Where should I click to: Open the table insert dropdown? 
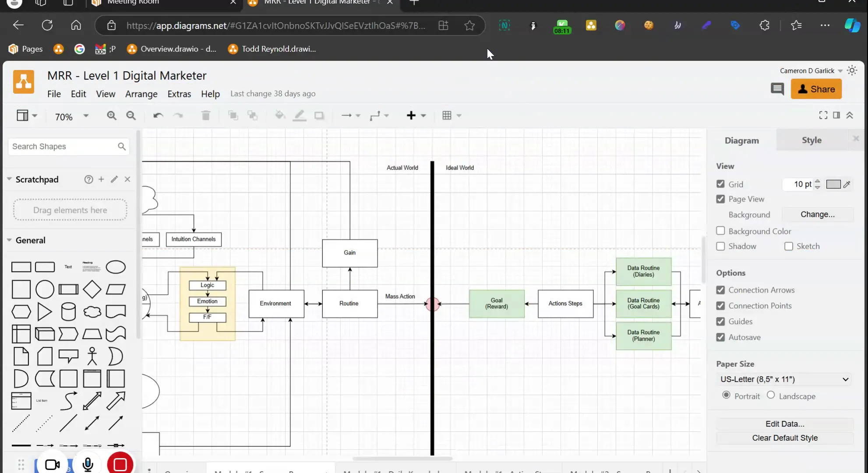point(452,116)
